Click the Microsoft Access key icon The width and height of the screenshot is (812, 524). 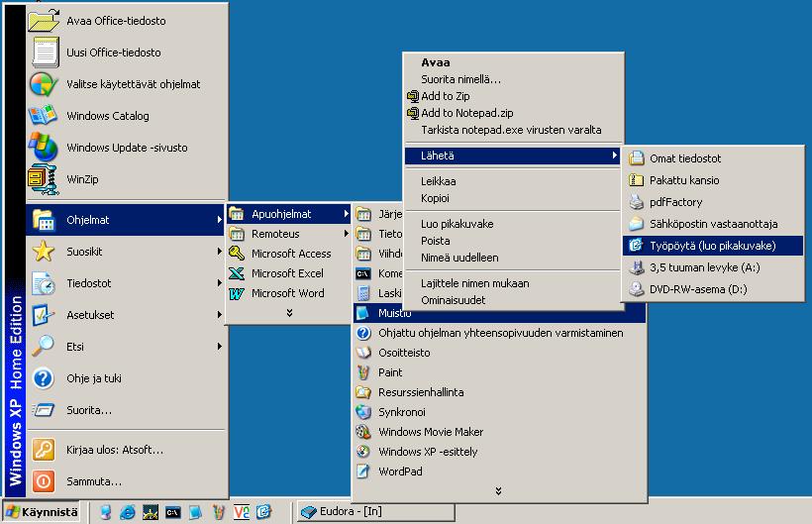point(237,254)
